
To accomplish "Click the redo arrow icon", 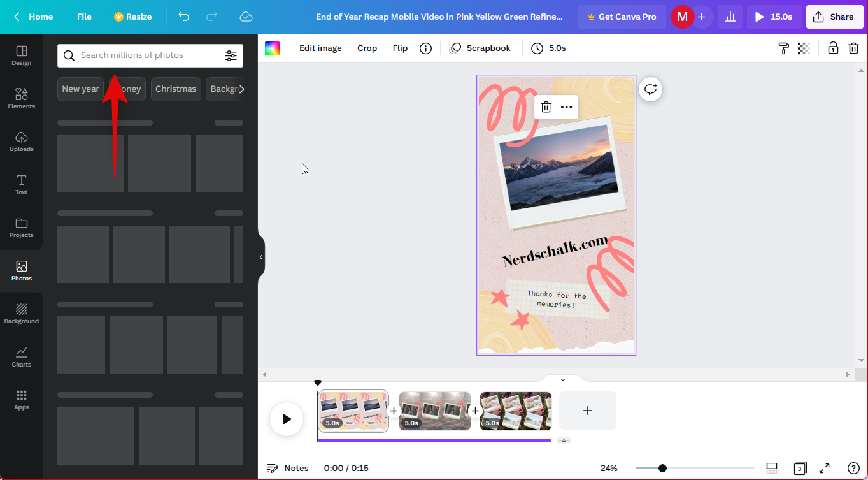I will (212, 17).
